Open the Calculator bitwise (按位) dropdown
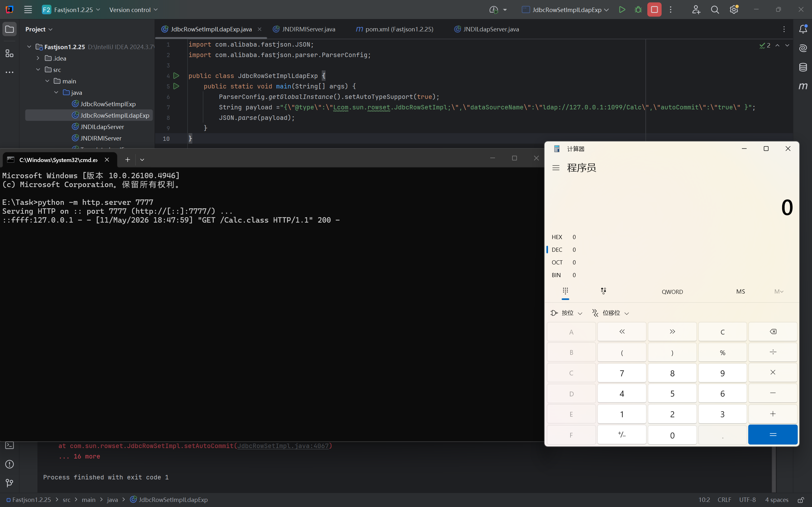This screenshot has height=507, width=812. [x=566, y=313]
